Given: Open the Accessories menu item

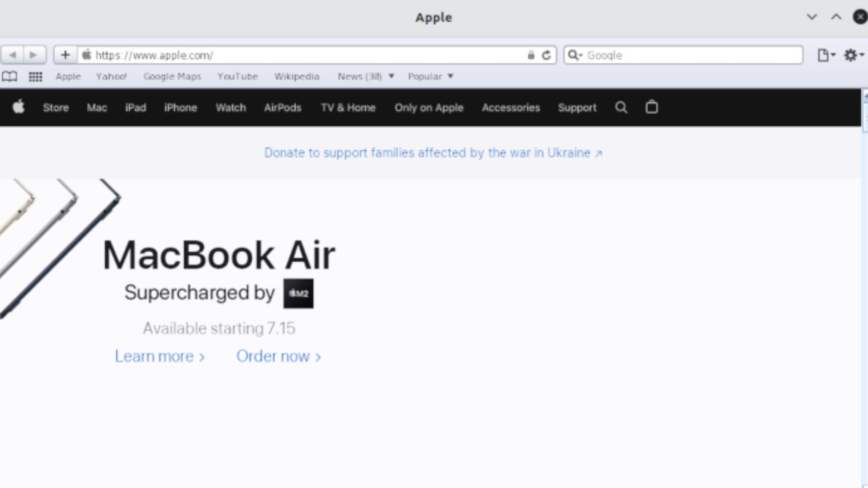Looking at the screenshot, I should [511, 108].
